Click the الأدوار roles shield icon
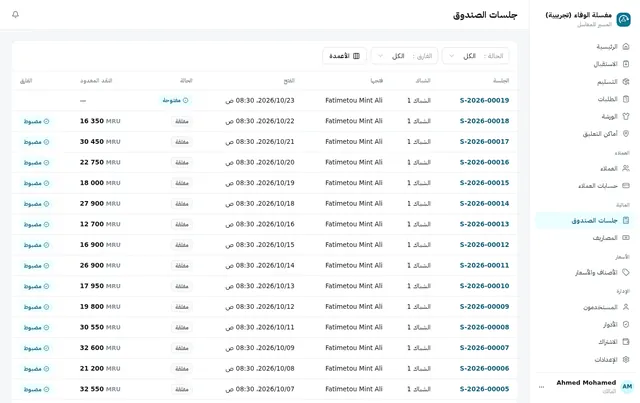The width and height of the screenshot is (640, 403). click(x=626, y=324)
